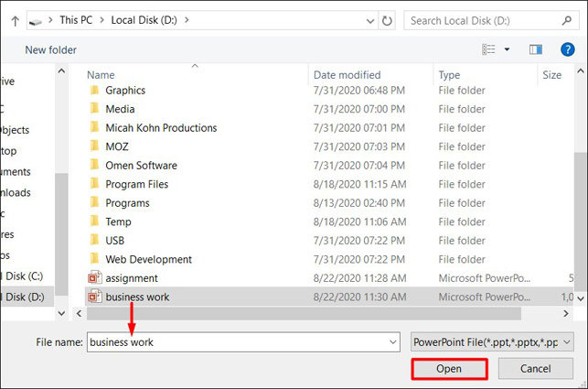Click the refresh icon in address bar
588x389 pixels.
[388, 20]
